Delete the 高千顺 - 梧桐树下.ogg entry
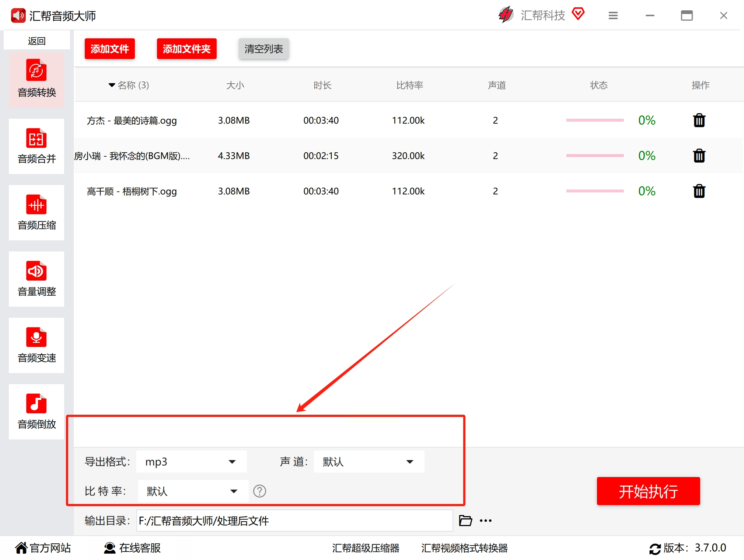744x560 pixels. point(699,191)
